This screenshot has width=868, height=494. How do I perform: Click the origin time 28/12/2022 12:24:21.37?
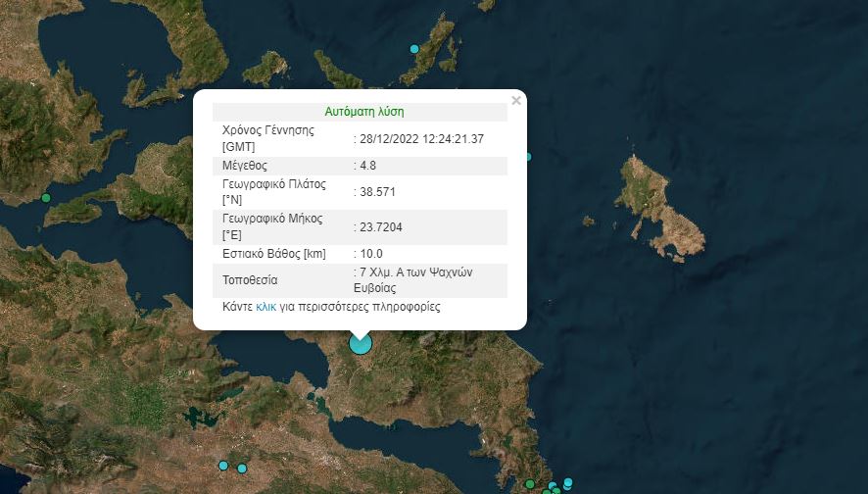coord(422,139)
